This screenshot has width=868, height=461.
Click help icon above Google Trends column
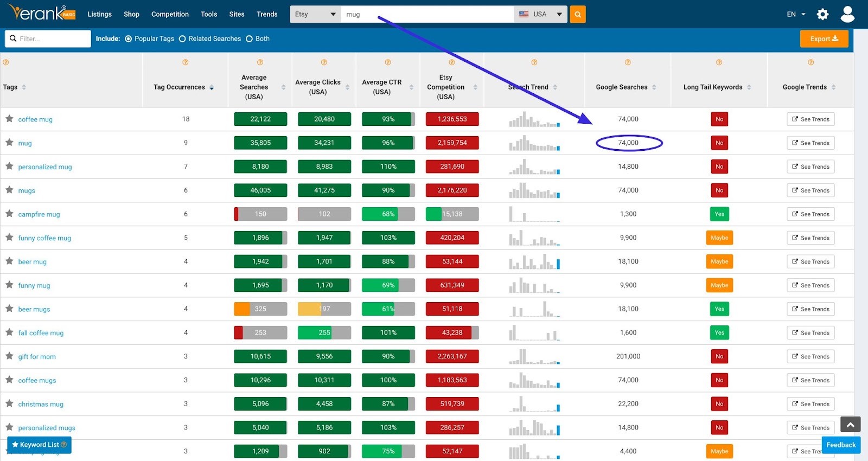tap(810, 62)
